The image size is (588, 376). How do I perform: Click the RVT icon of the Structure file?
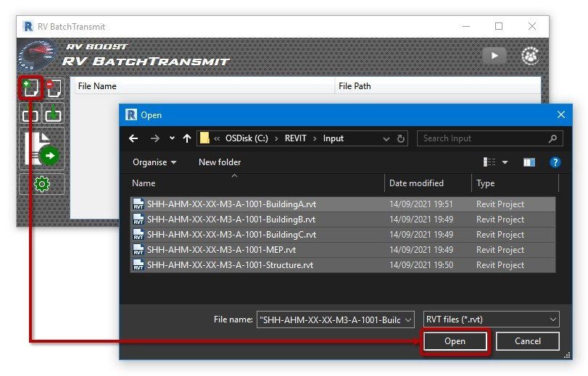click(x=138, y=265)
